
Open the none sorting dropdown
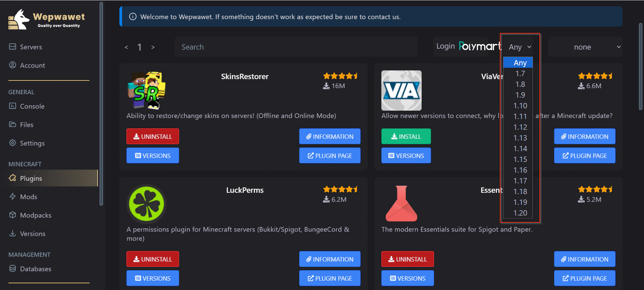point(585,47)
